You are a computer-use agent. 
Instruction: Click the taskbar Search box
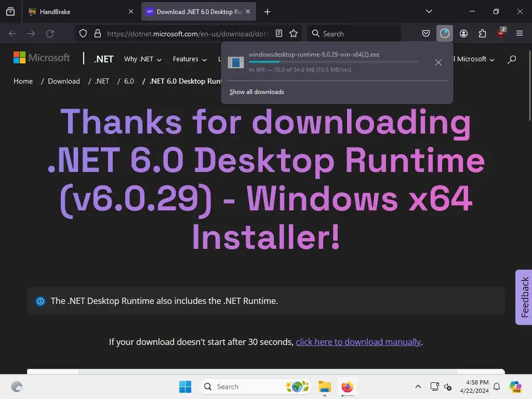(x=255, y=387)
